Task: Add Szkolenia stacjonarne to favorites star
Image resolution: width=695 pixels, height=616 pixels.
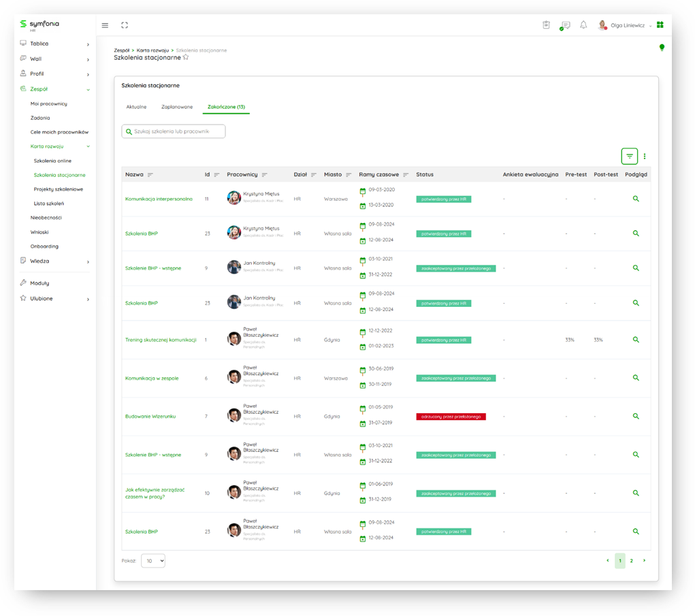Action: [186, 58]
